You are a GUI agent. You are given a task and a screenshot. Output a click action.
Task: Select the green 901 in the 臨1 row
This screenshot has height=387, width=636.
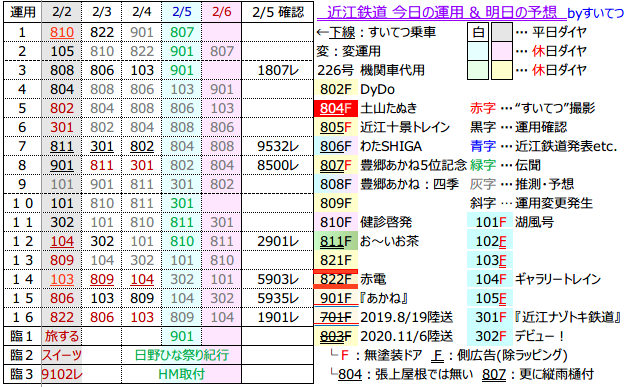[181, 336]
